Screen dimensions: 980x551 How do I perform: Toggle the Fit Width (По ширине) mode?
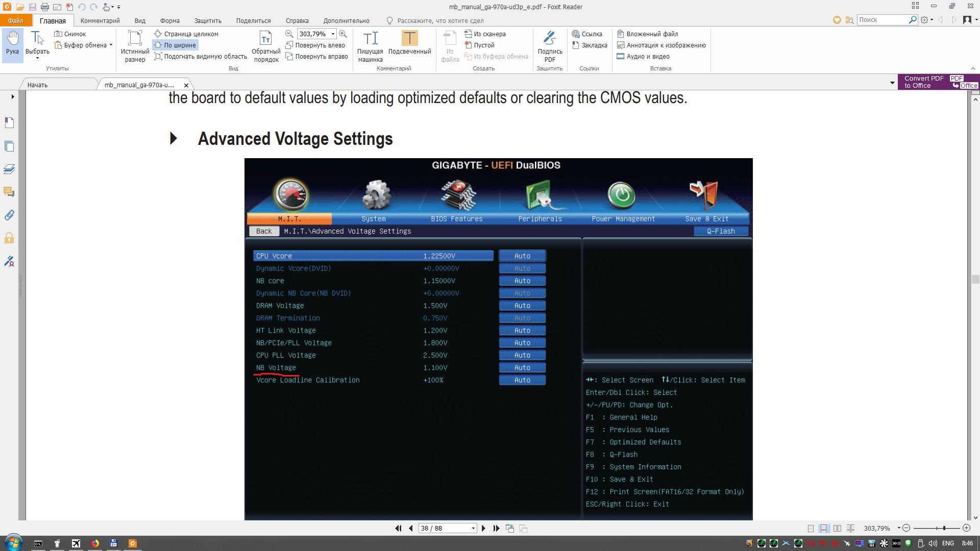175,45
